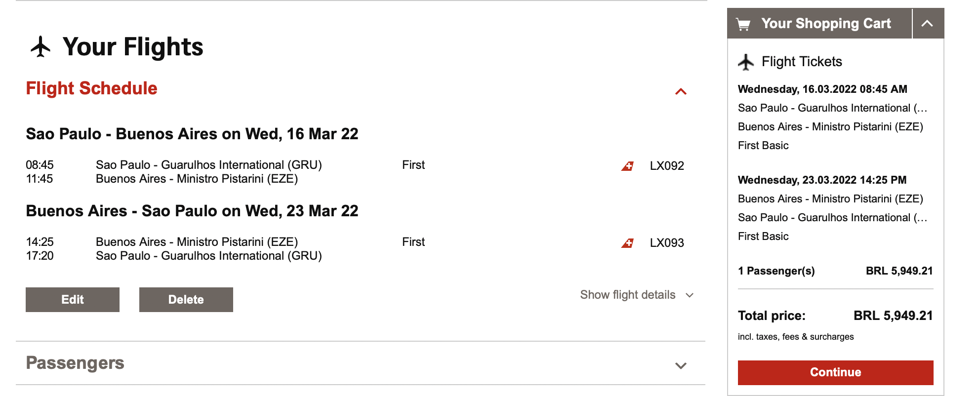Click the Total price amount BRL 5,949.21

[893, 316]
